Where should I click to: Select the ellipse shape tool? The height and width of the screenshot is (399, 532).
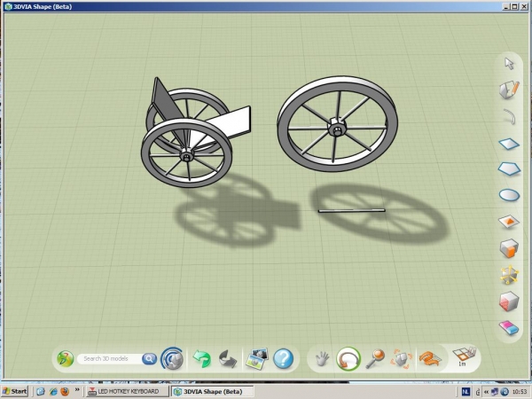click(509, 195)
